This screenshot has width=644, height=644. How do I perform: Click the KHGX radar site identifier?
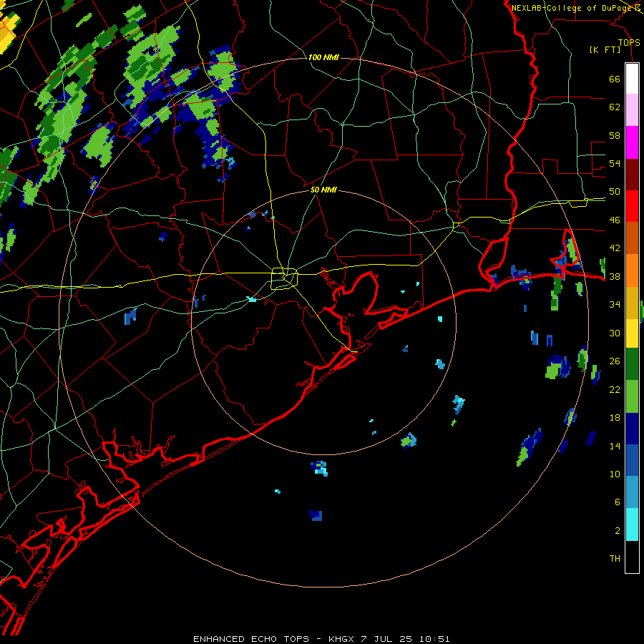point(341,639)
